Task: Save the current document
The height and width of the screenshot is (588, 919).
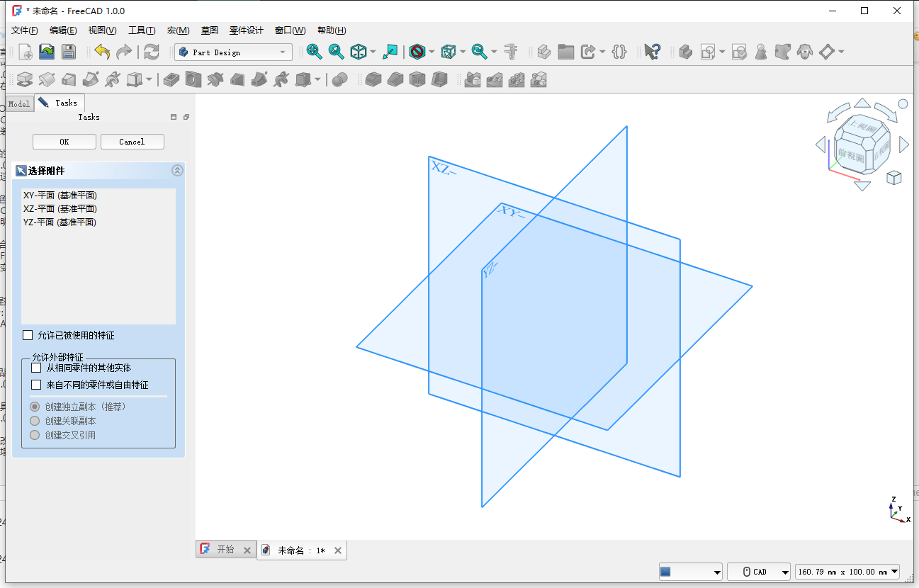Action: (x=68, y=52)
